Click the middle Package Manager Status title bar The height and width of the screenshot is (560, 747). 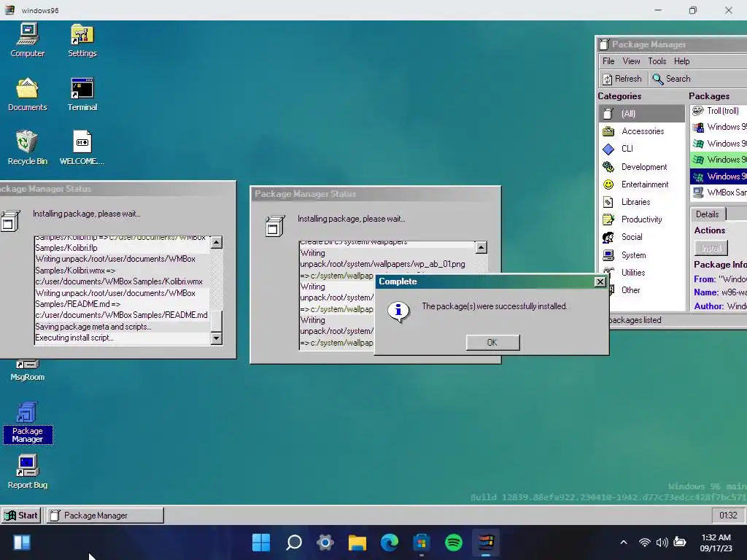pyautogui.click(x=376, y=194)
